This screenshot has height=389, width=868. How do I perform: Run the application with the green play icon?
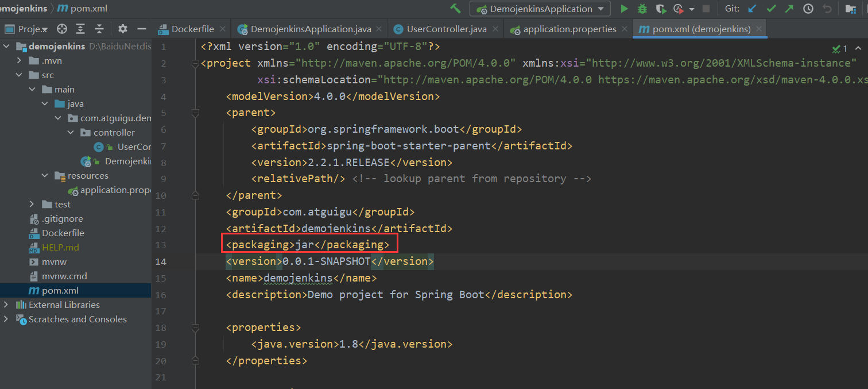point(624,9)
